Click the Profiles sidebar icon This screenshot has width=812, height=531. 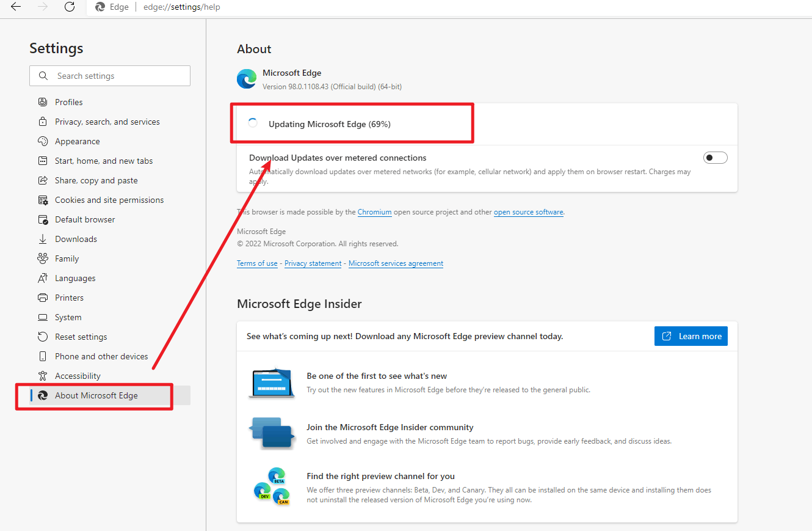[43, 102]
